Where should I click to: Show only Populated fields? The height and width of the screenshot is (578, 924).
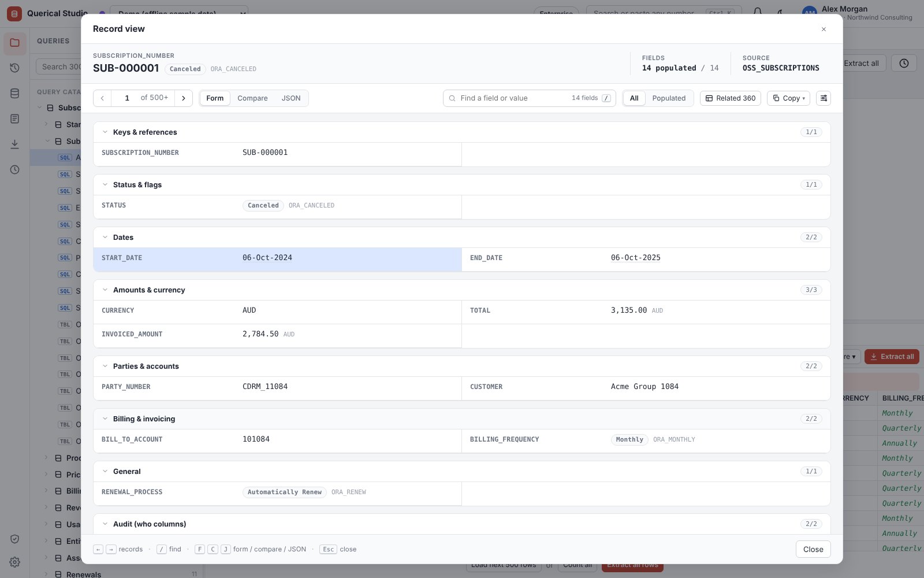coord(669,98)
